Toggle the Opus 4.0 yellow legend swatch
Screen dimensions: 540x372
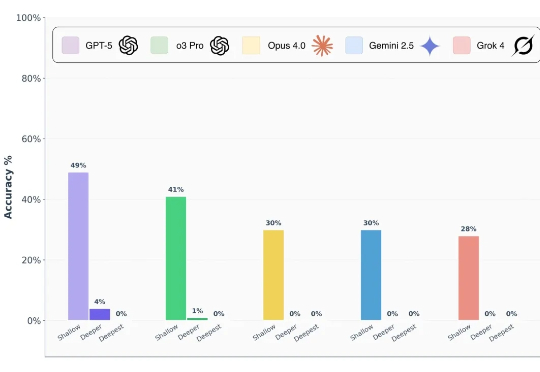tap(251, 45)
